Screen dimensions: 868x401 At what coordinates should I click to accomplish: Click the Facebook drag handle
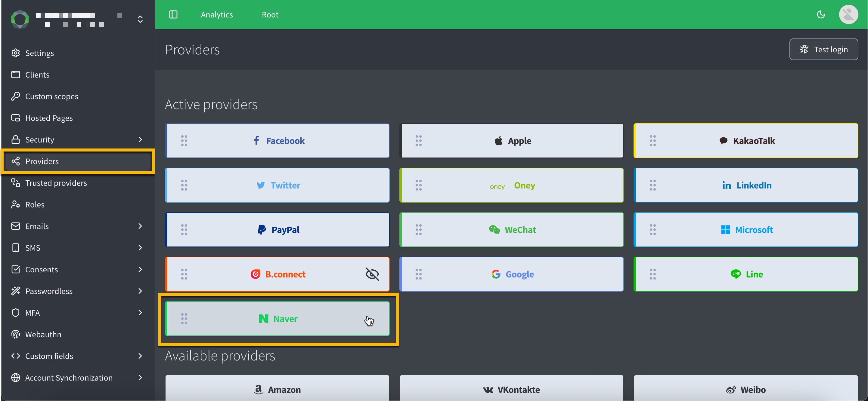pyautogui.click(x=184, y=141)
